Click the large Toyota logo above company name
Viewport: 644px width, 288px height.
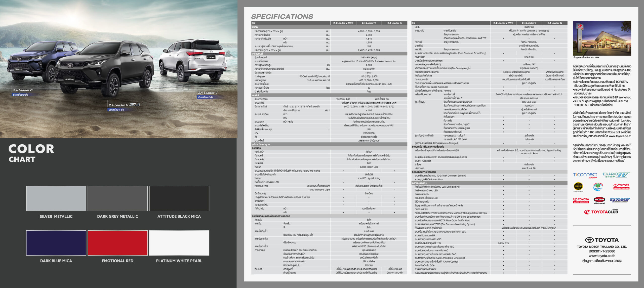(601, 240)
